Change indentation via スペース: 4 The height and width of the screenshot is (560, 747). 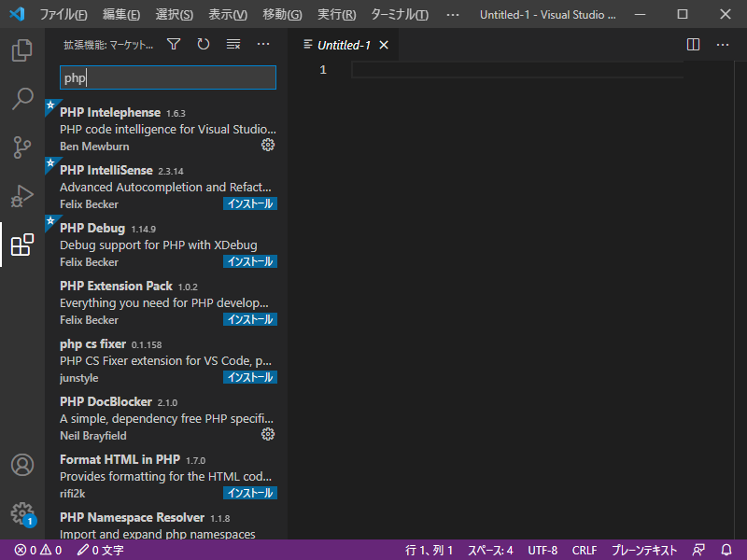[490, 550]
